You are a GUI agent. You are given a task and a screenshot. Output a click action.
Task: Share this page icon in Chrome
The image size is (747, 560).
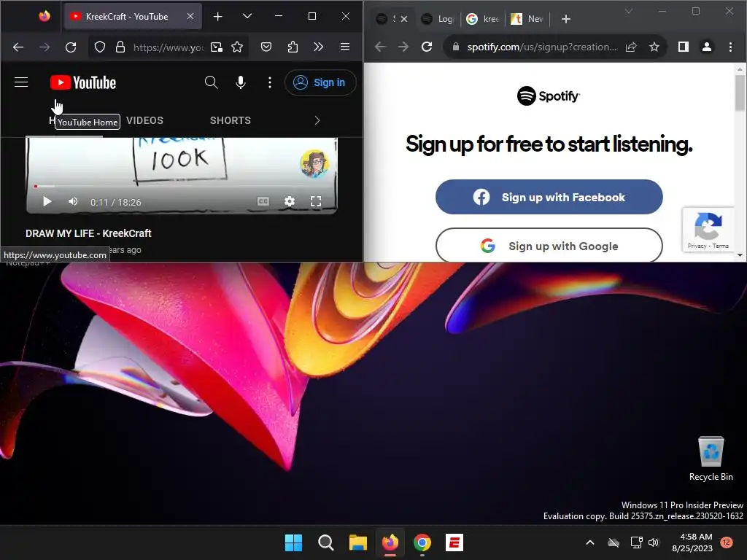pyautogui.click(x=631, y=47)
